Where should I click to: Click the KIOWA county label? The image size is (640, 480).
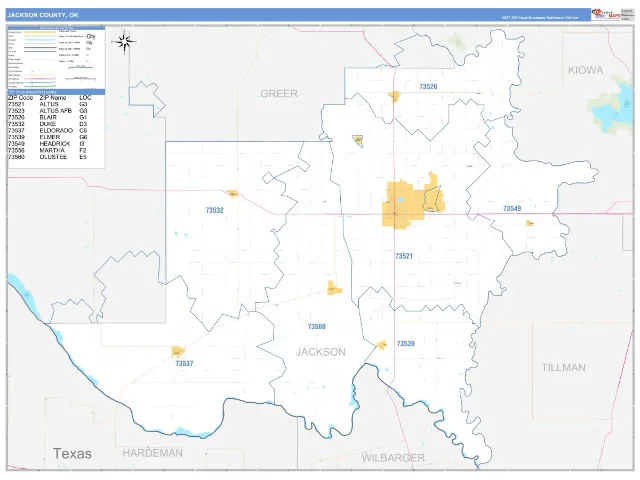(585, 70)
